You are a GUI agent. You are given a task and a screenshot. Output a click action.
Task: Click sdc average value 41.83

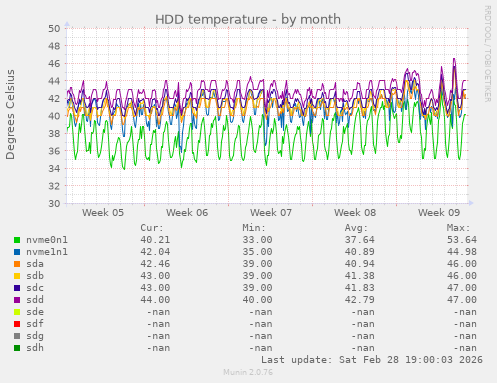(360, 288)
